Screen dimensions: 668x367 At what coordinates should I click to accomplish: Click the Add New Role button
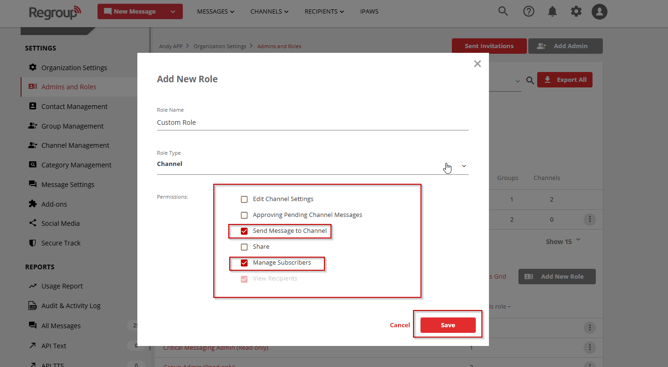click(x=557, y=277)
